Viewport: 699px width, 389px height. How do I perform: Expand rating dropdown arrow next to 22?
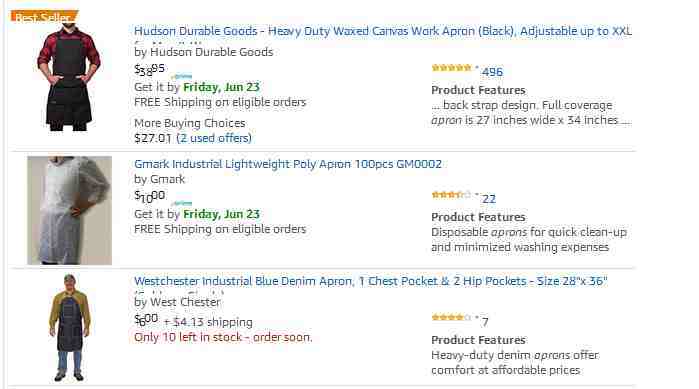pyautogui.click(x=477, y=195)
